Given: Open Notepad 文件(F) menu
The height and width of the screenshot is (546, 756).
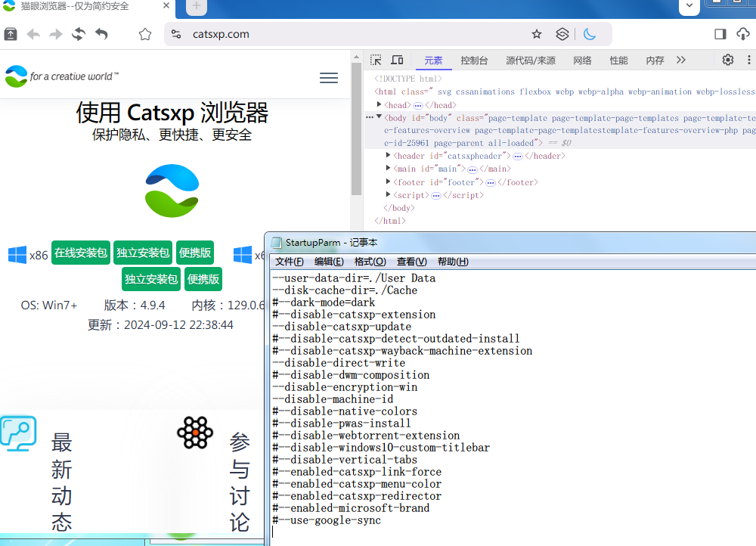Looking at the screenshot, I should tap(290, 262).
